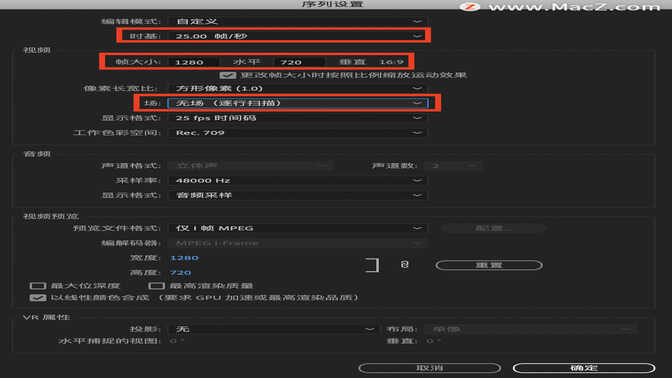Open the 编辑模式 dropdown set to 自定义
The image size is (672, 378).
(x=297, y=21)
